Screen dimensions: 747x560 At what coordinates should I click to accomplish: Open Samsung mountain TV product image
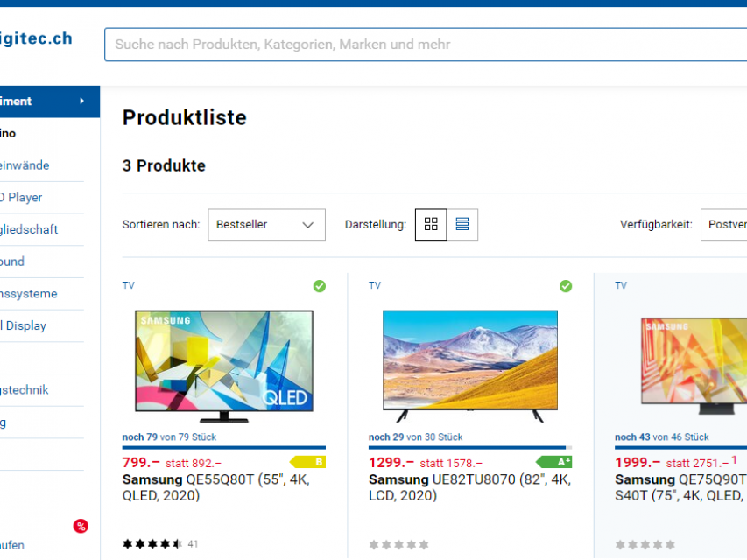click(470, 360)
